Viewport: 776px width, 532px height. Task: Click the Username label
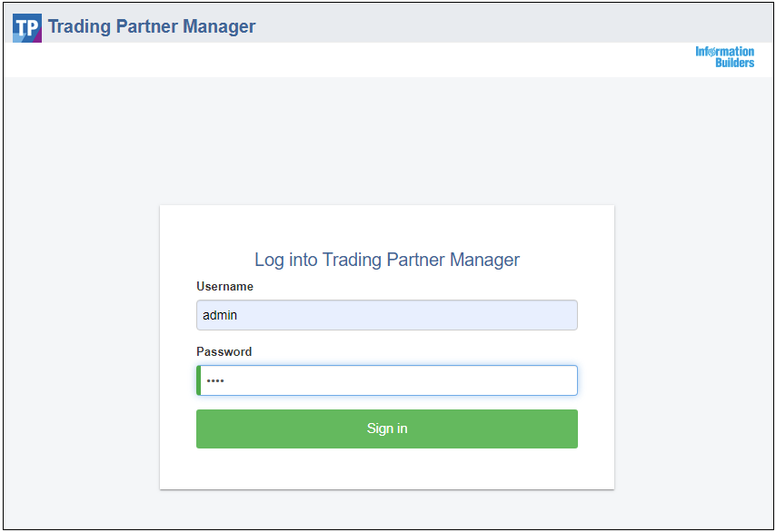(x=224, y=286)
